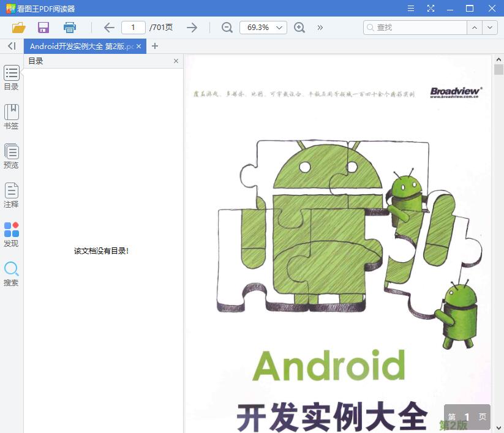Viewport: 504px width, 433px height.
Task: Open the 69.3% zoom level dropdown
Action: click(x=263, y=28)
